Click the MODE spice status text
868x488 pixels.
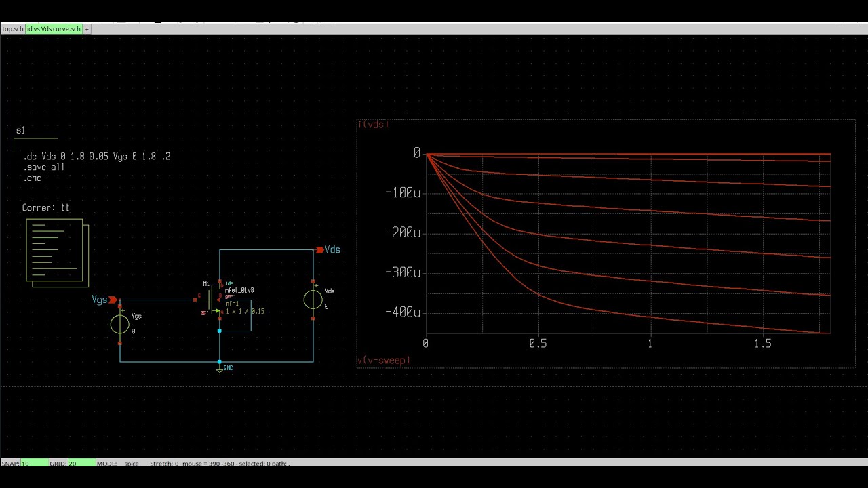(118, 464)
